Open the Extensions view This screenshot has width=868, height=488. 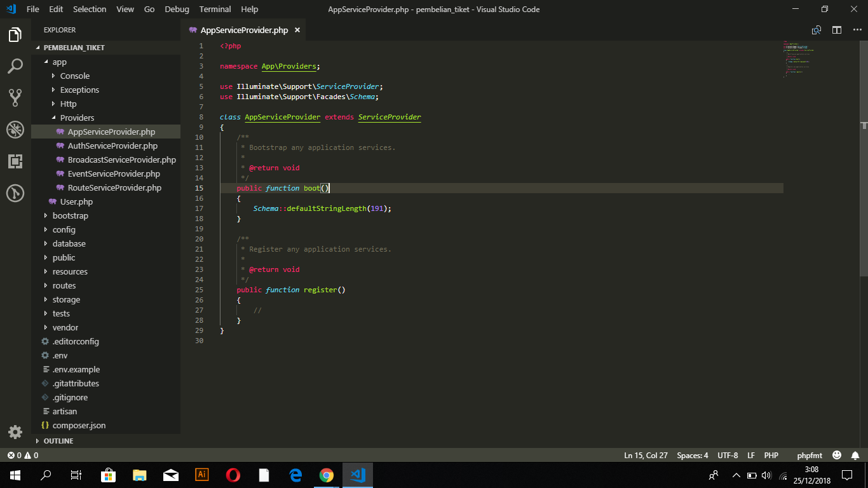point(15,161)
